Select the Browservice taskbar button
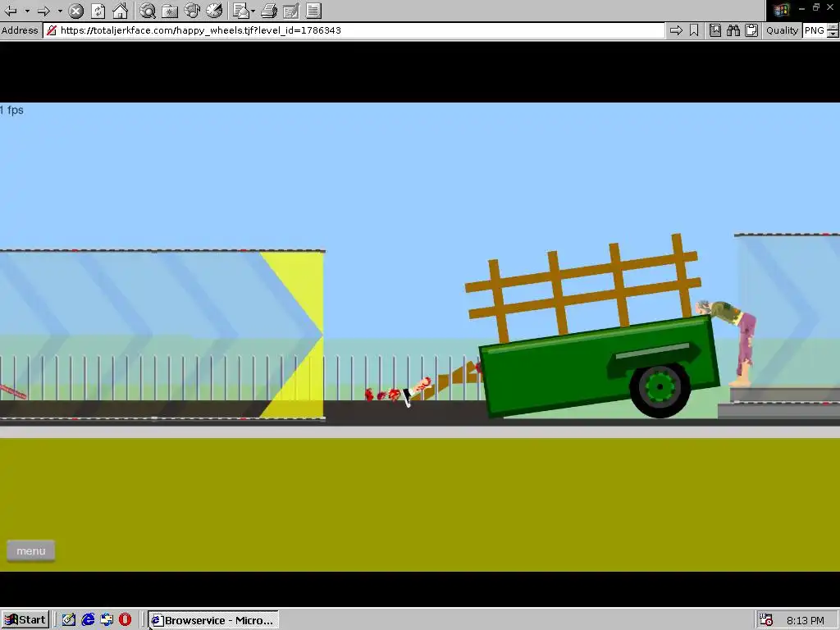840x630 pixels. click(x=212, y=620)
